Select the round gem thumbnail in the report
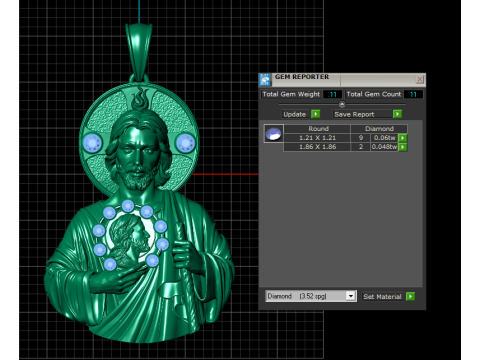 click(273, 134)
